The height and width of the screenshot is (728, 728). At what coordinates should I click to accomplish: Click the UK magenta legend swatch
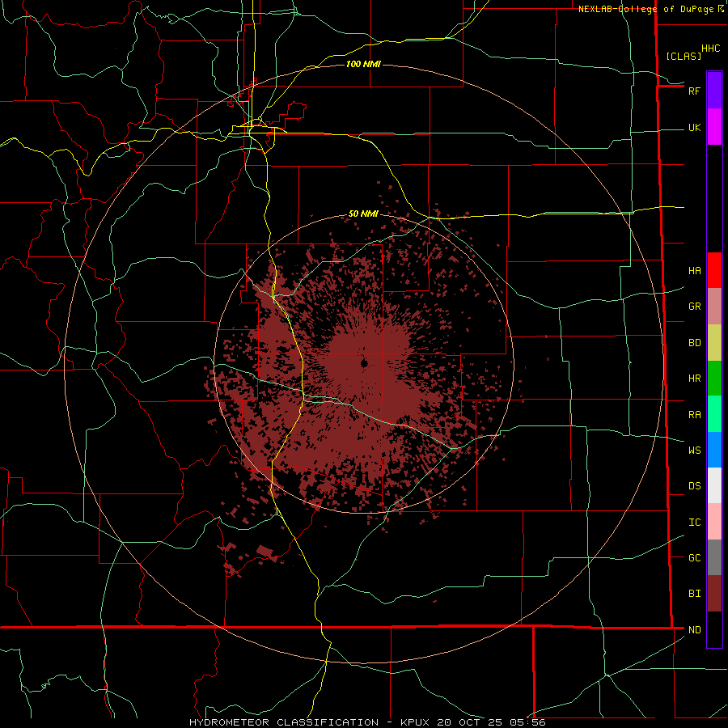click(714, 127)
